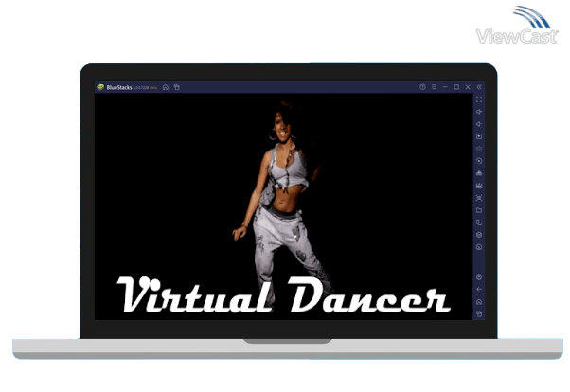Viewport: 570px width, 392px height.
Task: Toggle fullscreen mode in sidebar
Action: coord(479,99)
